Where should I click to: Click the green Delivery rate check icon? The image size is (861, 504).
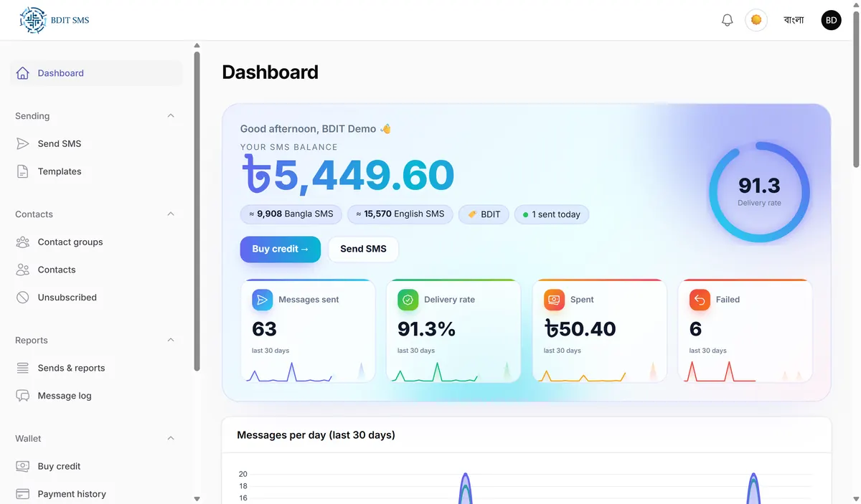coord(408,300)
